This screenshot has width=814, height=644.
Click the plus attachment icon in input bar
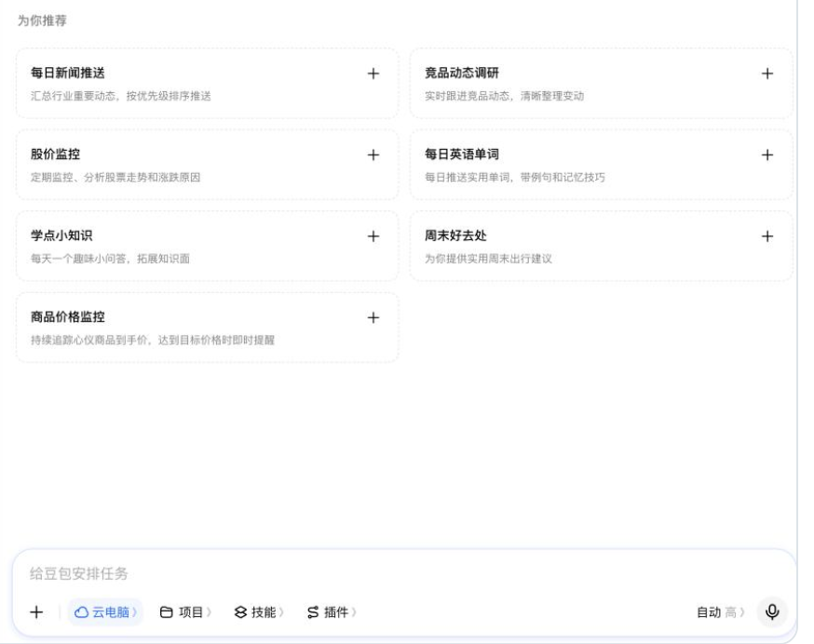pyautogui.click(x=36, y=612)
